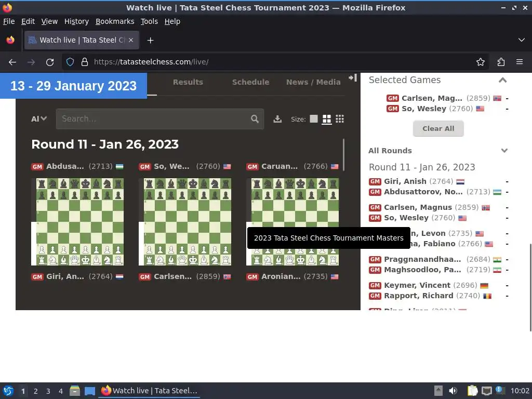
Task: Click the show desktop taskbar icon
Action: 90,391
